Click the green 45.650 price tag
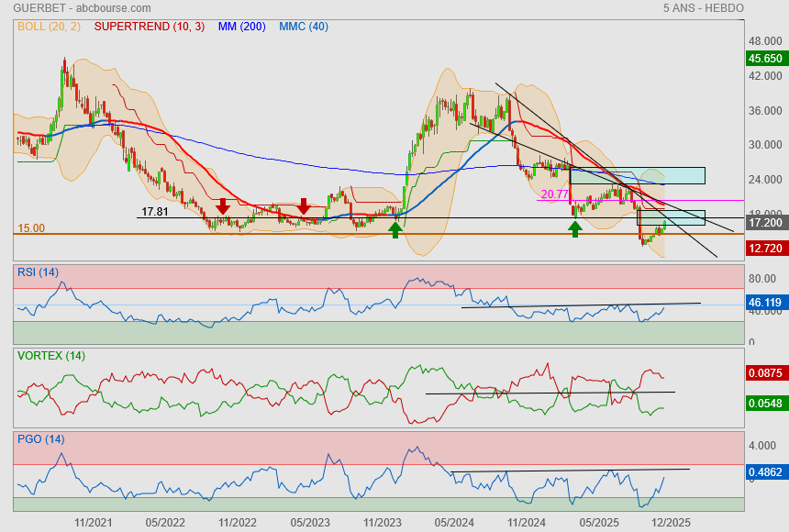This screenshot has width=789, height=532. (x=765, y=58)
